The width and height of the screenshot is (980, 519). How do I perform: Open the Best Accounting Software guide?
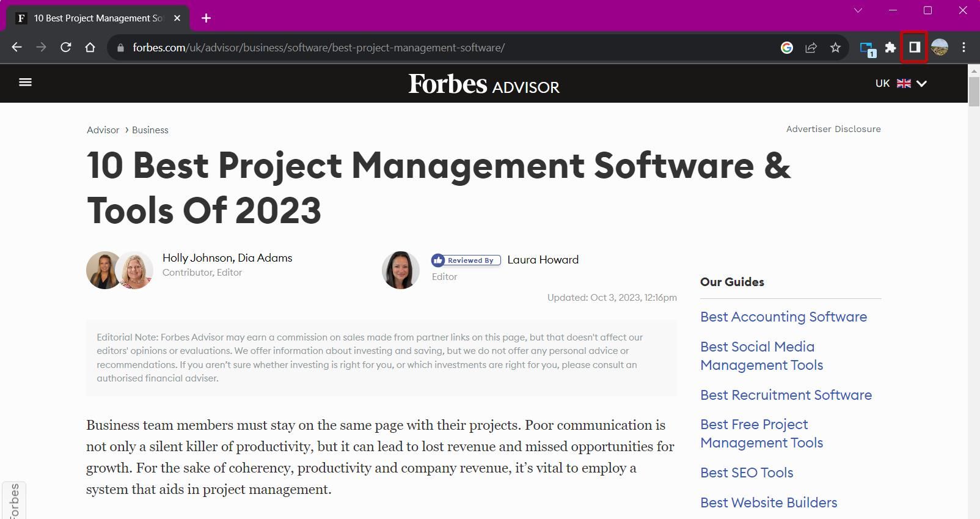pyautogui.click(x=783, y=317)
